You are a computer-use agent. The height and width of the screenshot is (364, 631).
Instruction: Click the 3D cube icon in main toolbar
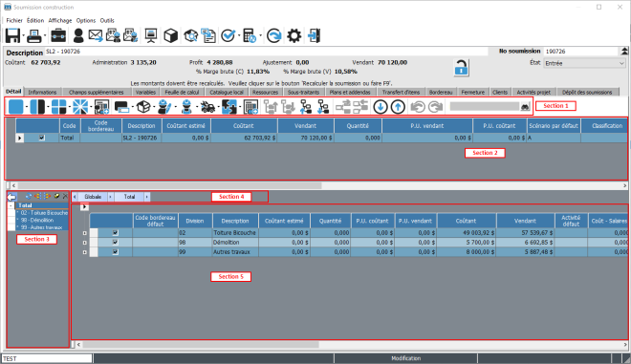(170, 35)
